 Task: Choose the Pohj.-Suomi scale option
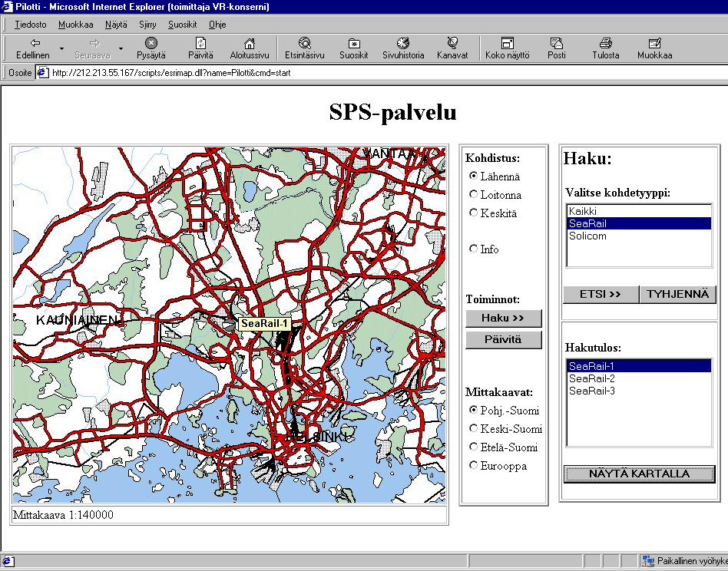[x=473, y=410]
